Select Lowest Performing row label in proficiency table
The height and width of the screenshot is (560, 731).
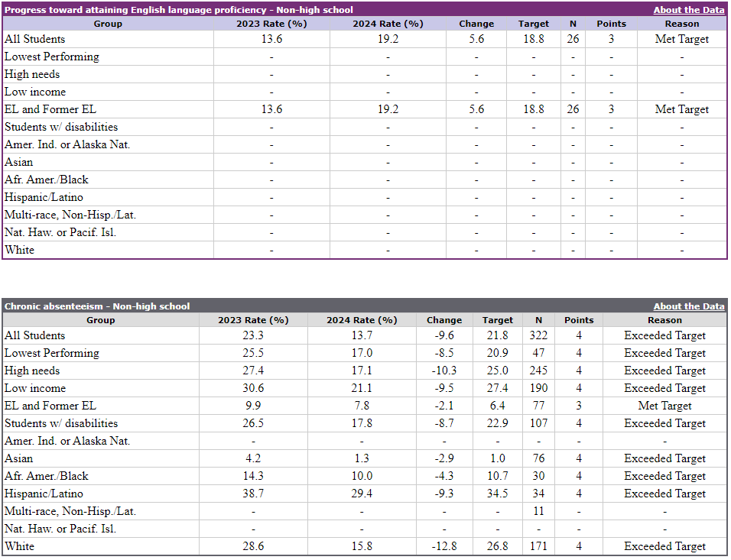[52, 57]
